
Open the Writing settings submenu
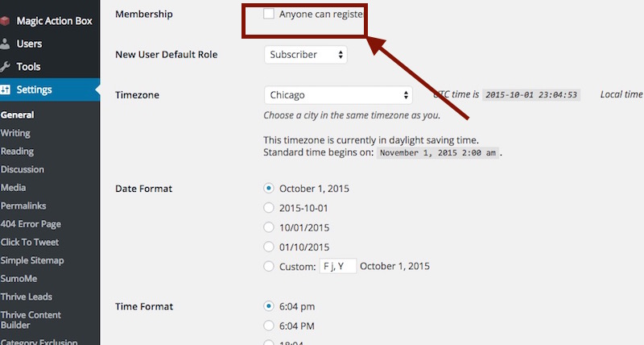(15, 133)
